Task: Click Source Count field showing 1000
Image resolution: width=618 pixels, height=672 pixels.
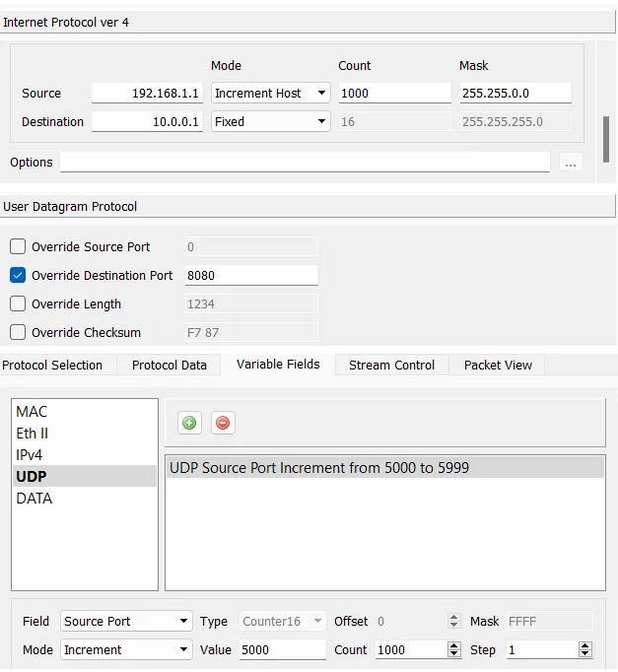Action: coord(394,93)
